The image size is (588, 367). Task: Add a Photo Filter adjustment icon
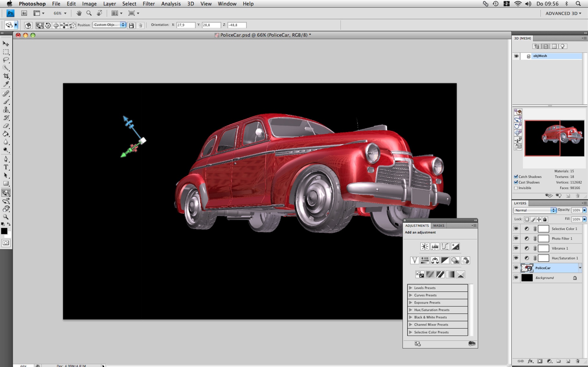point(455,260)
